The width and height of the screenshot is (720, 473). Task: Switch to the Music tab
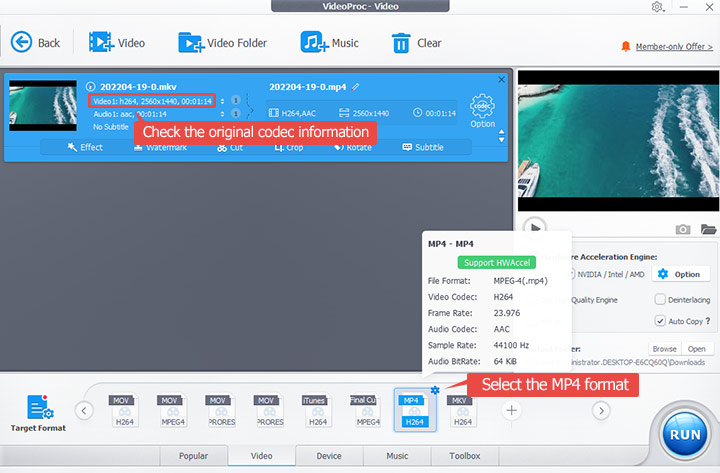coord(397,456)
